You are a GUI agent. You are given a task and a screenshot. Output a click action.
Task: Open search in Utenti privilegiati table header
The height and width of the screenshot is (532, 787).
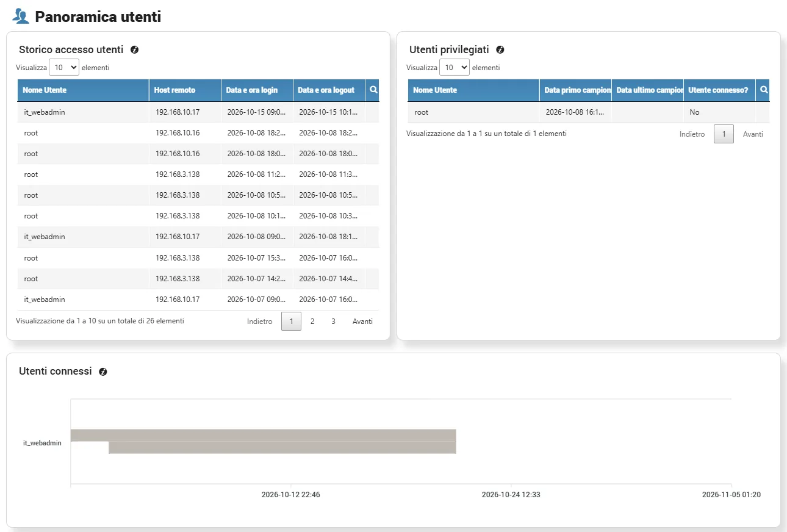coord(764,90)
